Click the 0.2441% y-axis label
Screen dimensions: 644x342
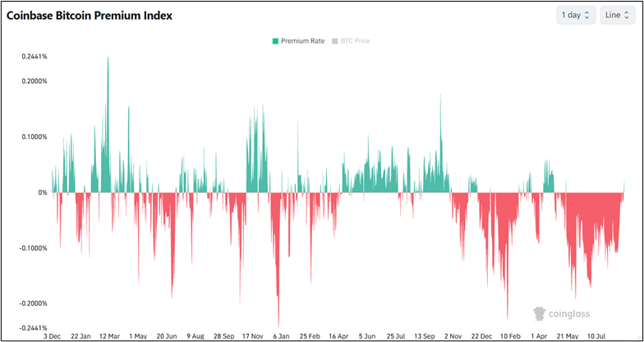pos(34,57)
